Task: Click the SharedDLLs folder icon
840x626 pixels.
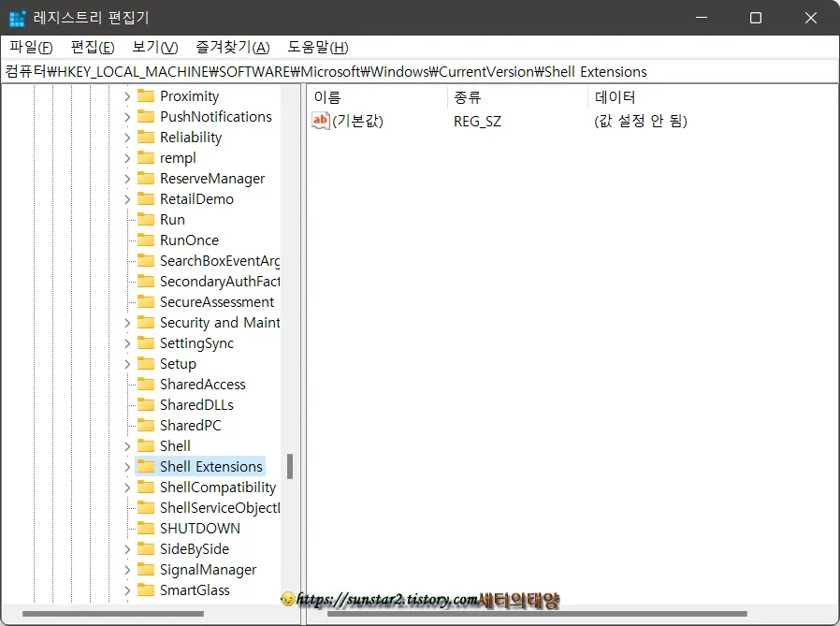Action: click(148, 404)
